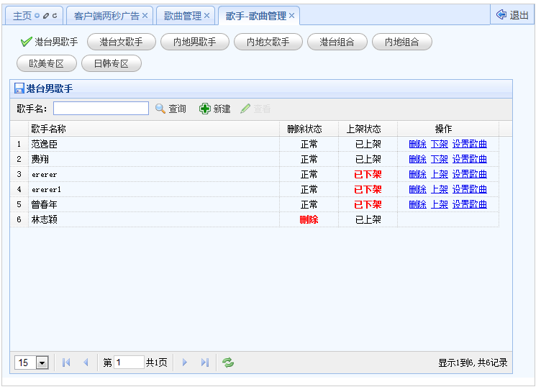Click 上架 link for 曾春年

[439, 204]
